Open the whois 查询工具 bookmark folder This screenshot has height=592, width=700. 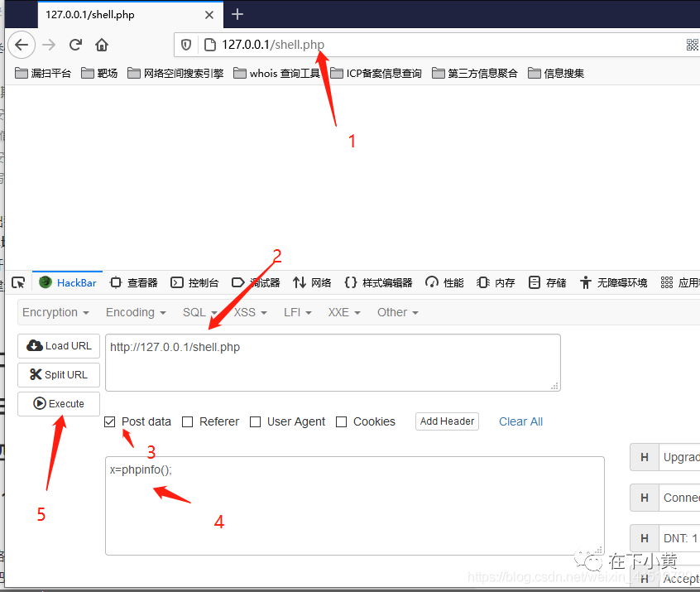(x=277, y=73)
